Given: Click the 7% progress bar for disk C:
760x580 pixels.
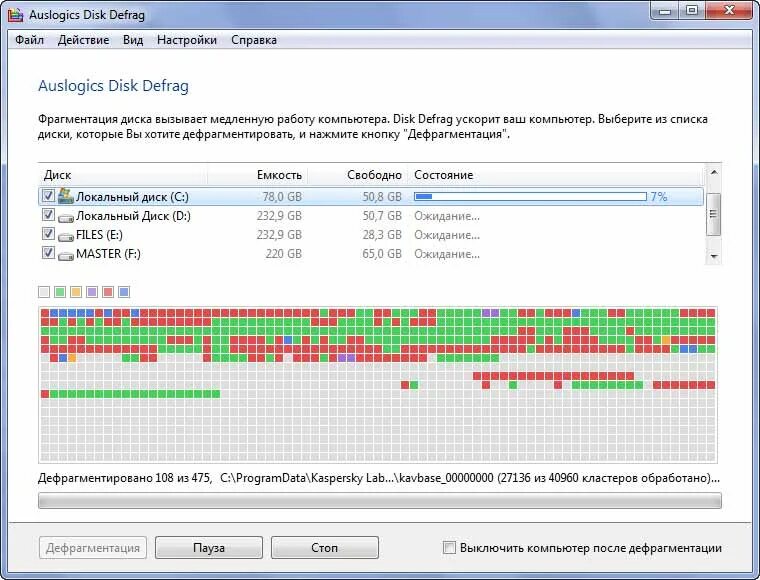Looking at the screenshot, I should pyautogui.click(x=530, y=196).
